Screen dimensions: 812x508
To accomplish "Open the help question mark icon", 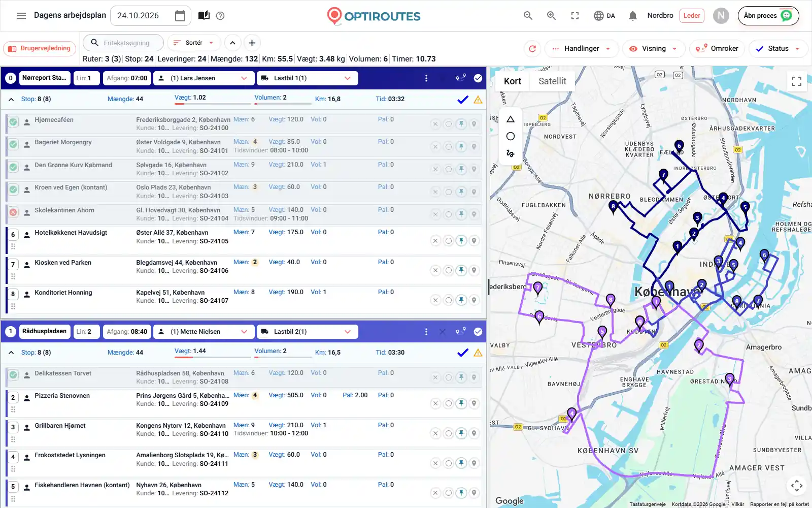I will [220, 16].
